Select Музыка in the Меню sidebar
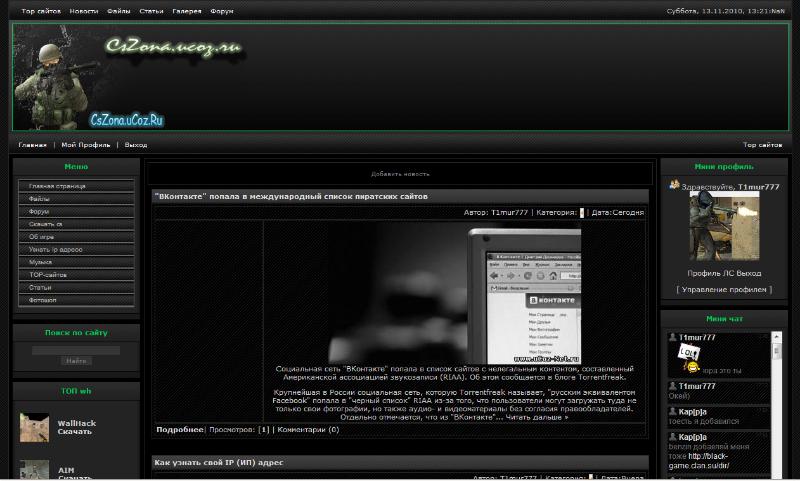Image resolution: width=800 pixels, height=481 pixels. (77, 262)
